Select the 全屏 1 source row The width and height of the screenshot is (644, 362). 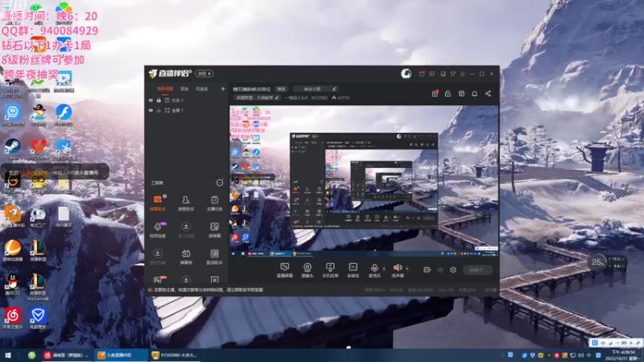pos(188,110)
